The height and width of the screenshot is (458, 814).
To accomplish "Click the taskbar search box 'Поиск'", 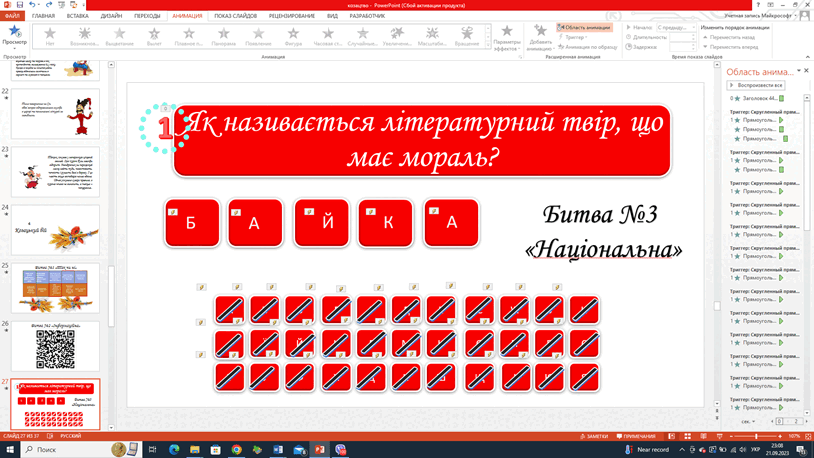I will [80, 450].
